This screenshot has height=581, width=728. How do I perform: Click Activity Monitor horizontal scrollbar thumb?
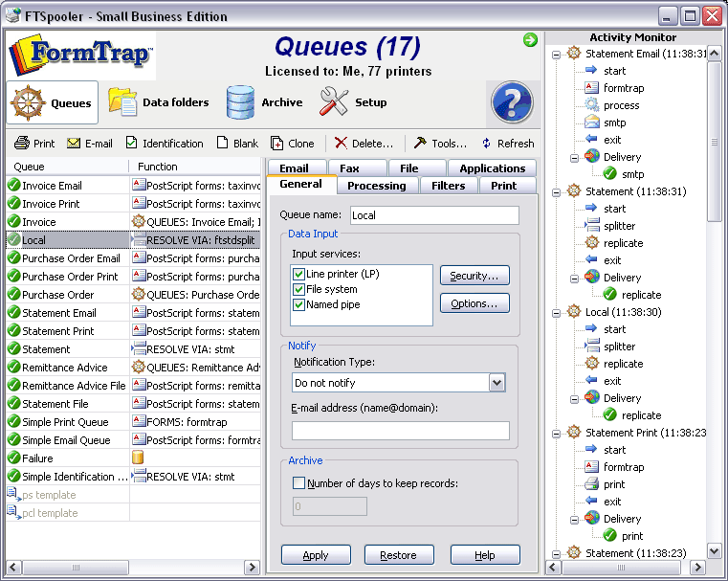click(x=621, y=567)
